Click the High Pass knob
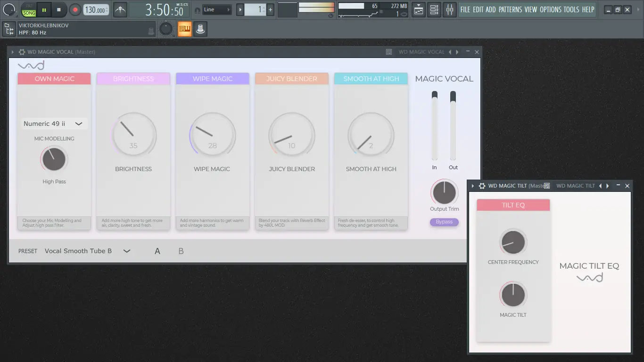 [x=54, y=159]
